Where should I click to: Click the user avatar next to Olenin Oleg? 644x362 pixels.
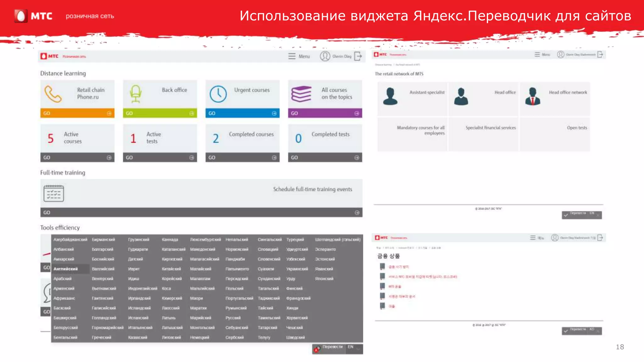pos(325,56)
